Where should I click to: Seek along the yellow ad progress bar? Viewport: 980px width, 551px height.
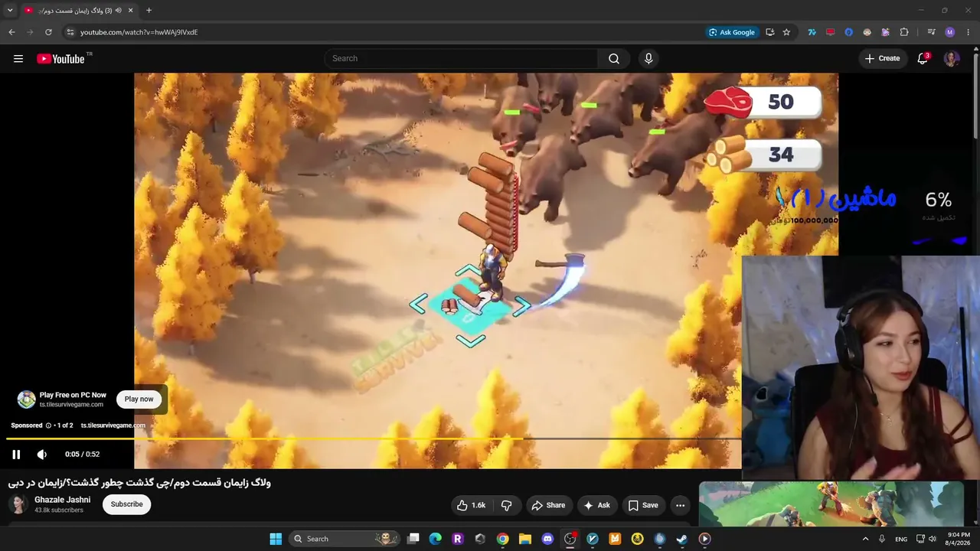(265, 439)
